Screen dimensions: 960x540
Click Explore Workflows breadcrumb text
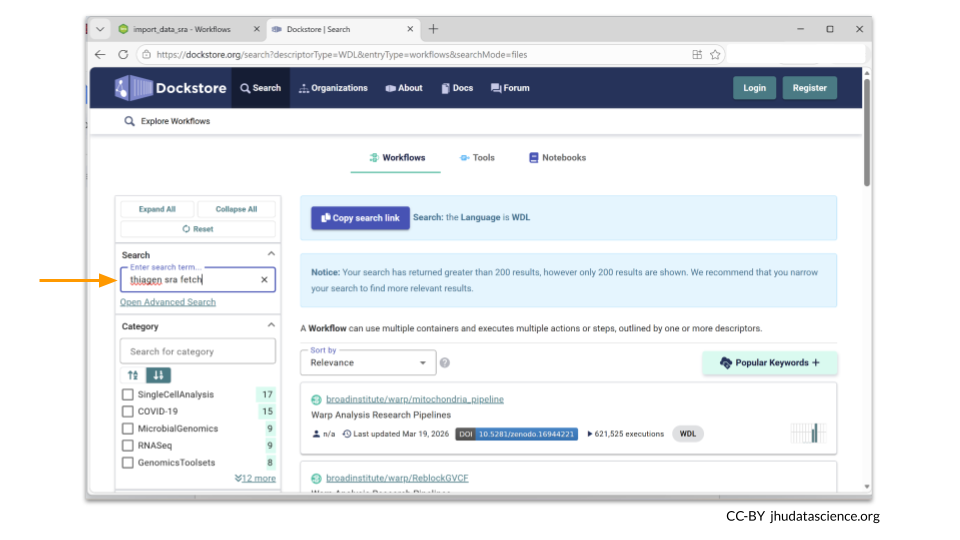pyautogui.click(x=175, y=121)
